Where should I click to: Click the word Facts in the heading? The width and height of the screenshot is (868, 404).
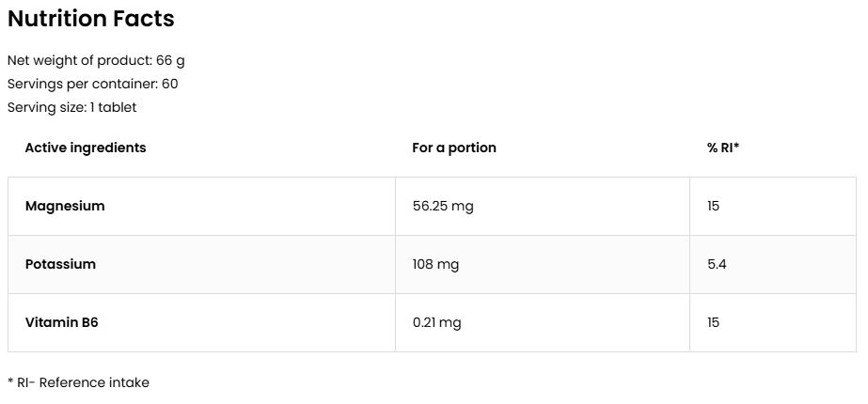click(x=143, y=19)
